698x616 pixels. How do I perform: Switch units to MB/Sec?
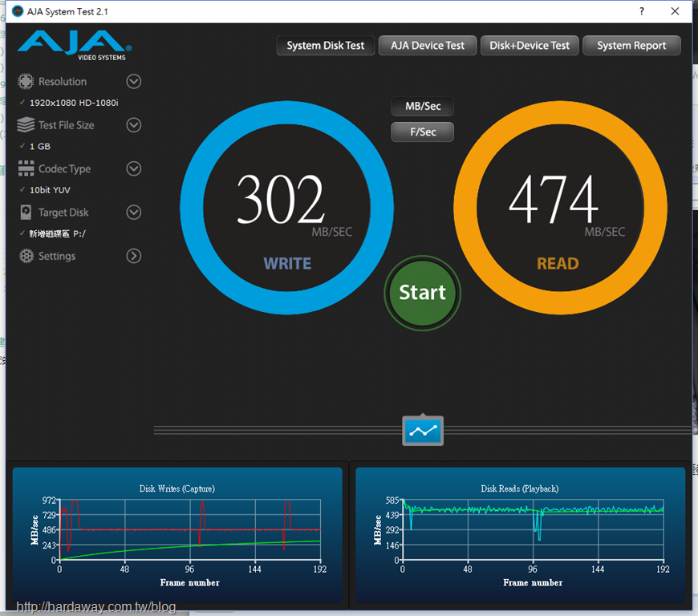[x=423, y=107]
